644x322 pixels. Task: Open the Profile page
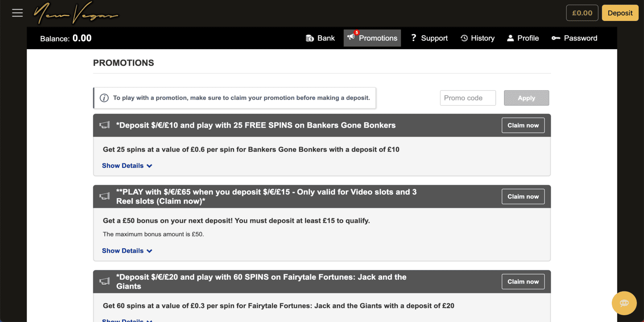pos(523,38)
